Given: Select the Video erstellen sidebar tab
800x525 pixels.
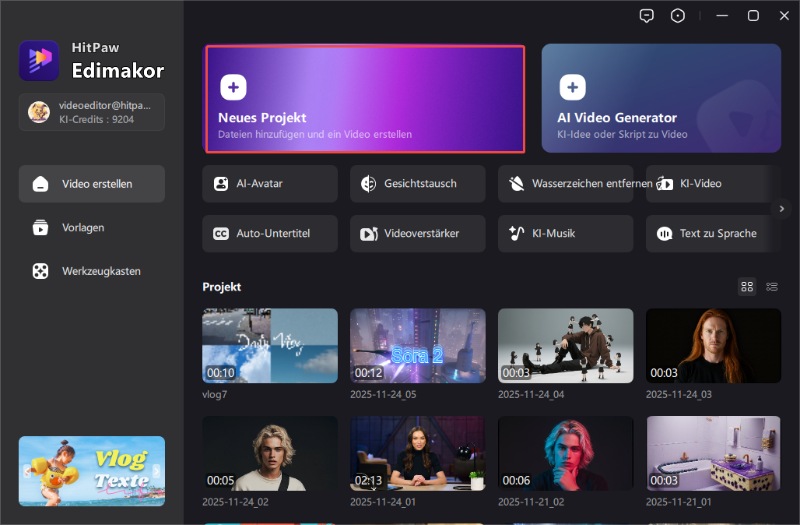Looking at the screenshot, I should 92,184.
